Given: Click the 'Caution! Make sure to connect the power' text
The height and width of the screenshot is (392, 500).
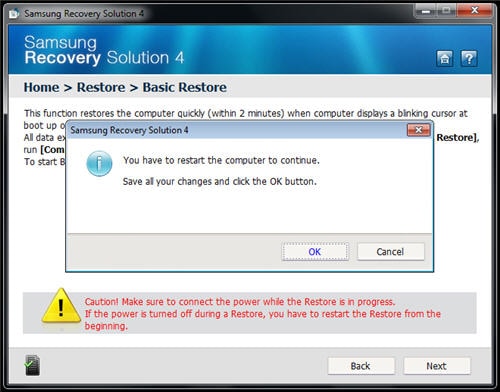Looking at the screenshot, I should [x=240, y=302].
